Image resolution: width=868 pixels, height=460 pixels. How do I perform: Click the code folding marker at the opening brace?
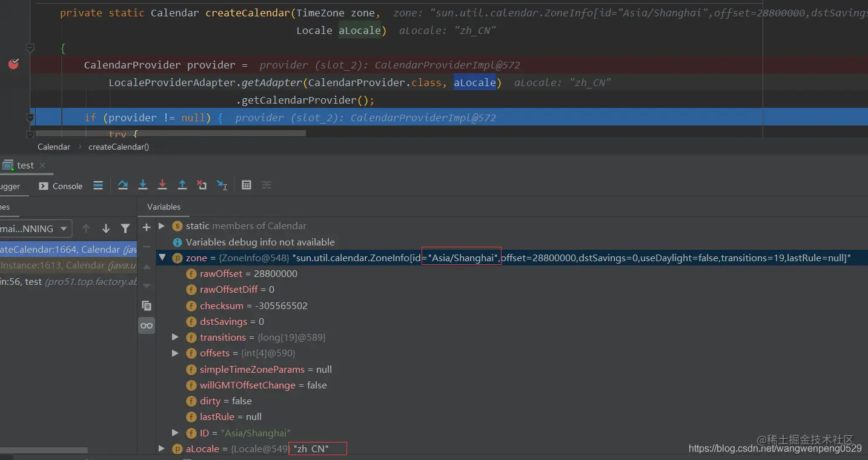click(30, 48)
